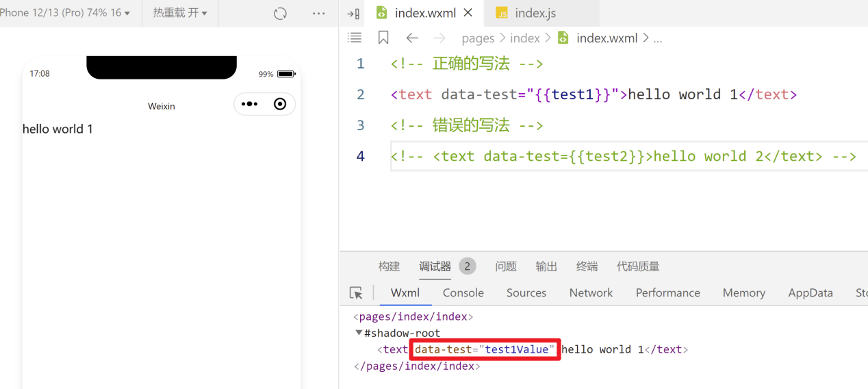Select the Wxml devtools tab
This screenshot has height=389, width=868.
point(405,292)
